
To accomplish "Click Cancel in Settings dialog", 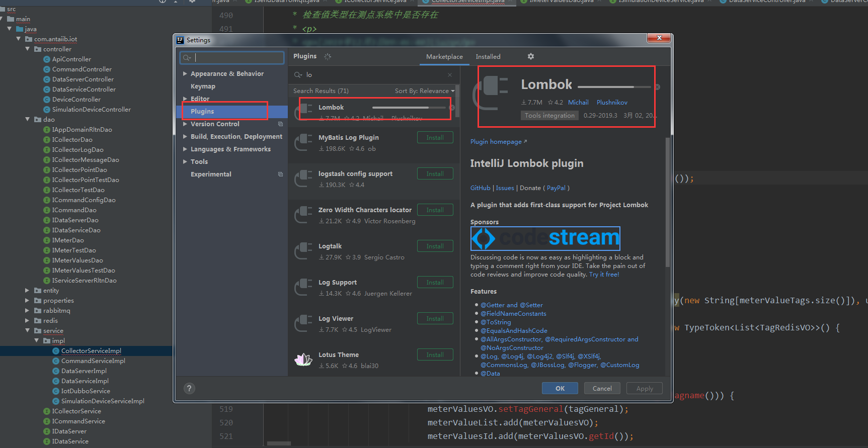I will [x=602, y=389].
